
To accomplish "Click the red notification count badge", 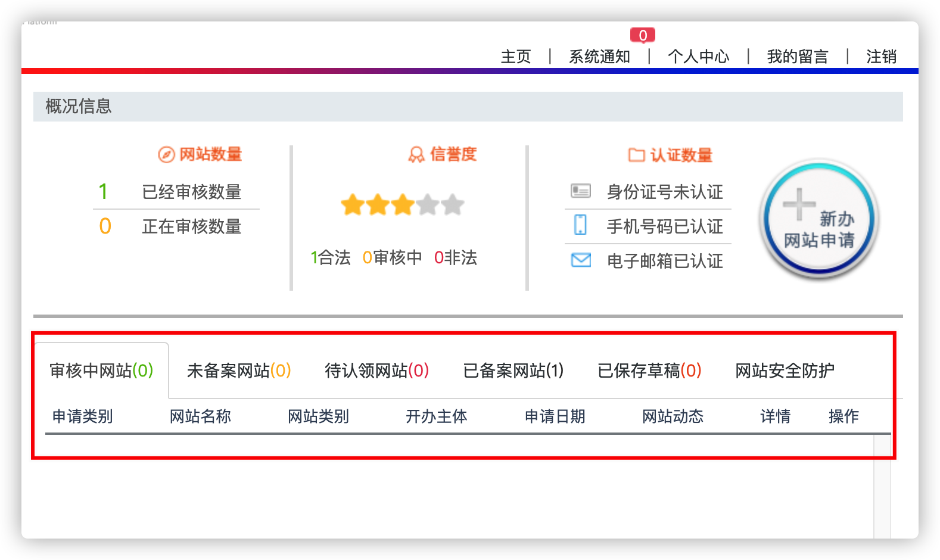I will point(643,36).
